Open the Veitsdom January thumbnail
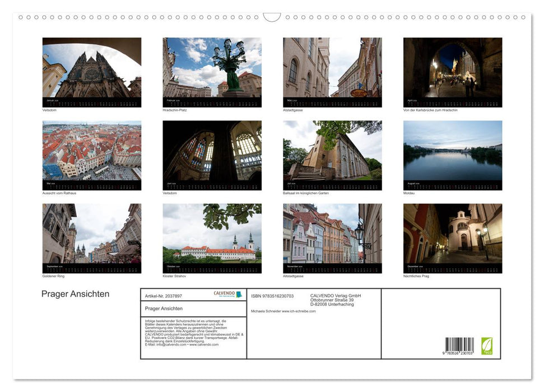 [x=92, y=68]
